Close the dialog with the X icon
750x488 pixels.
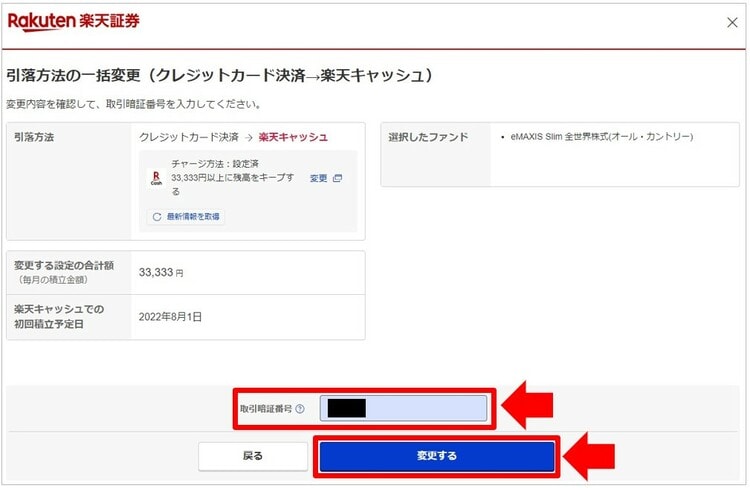pos(732,22)
